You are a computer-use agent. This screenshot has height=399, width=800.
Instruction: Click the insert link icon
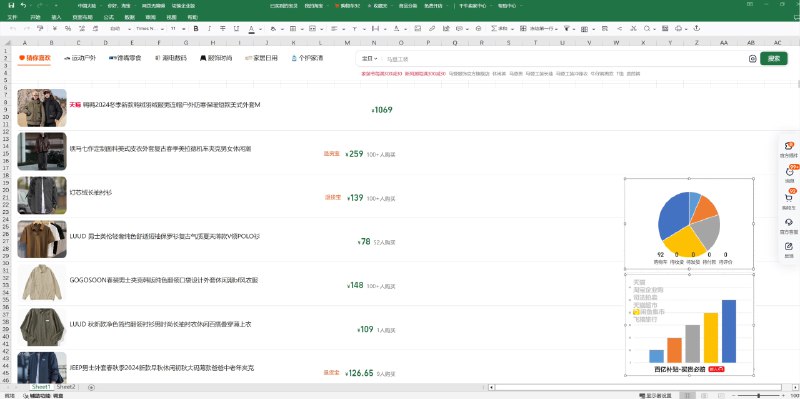tap(432, 29)
